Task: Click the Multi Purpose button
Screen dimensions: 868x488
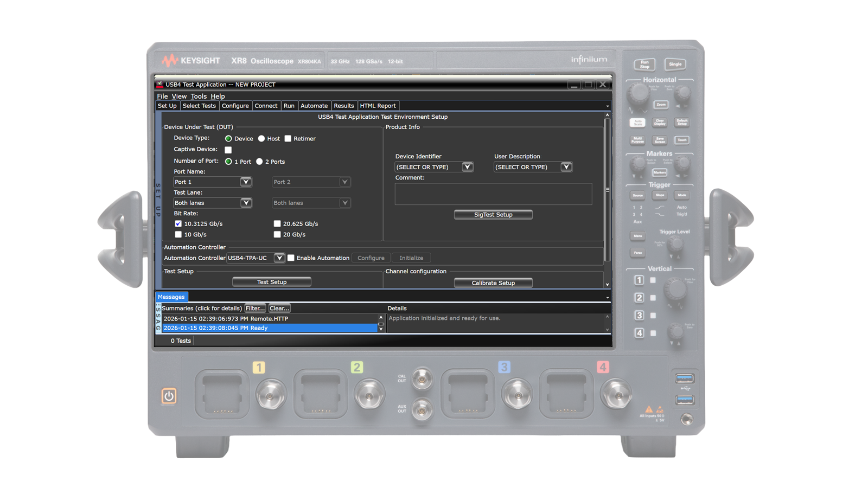Action: 637,140
